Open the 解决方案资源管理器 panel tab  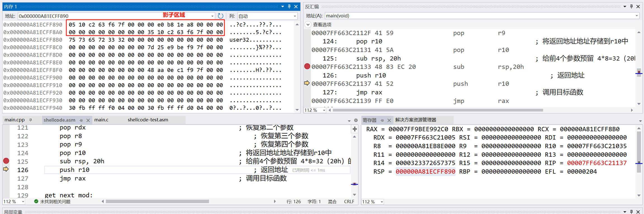coord(415,120)
